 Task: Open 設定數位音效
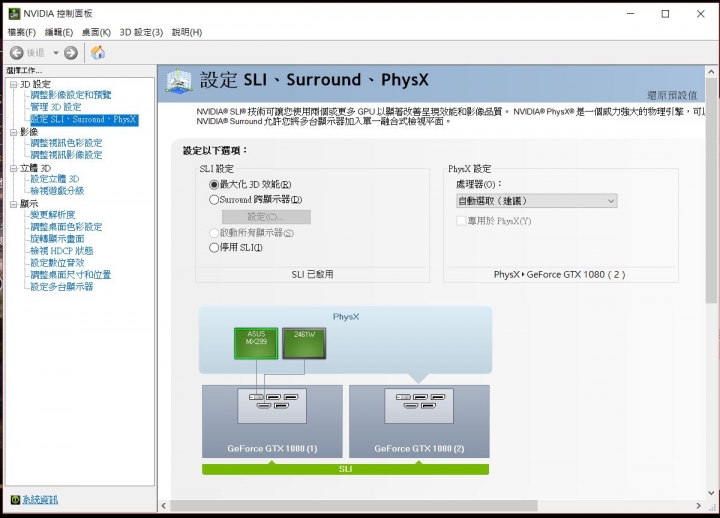point(57,263)
